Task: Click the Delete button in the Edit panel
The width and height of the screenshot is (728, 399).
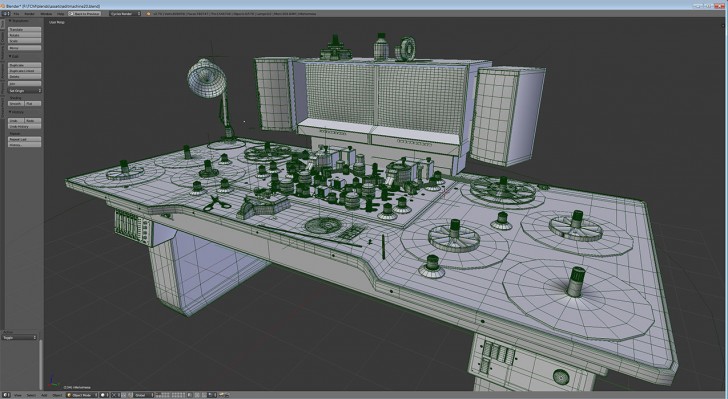Action: pos(25,77)
